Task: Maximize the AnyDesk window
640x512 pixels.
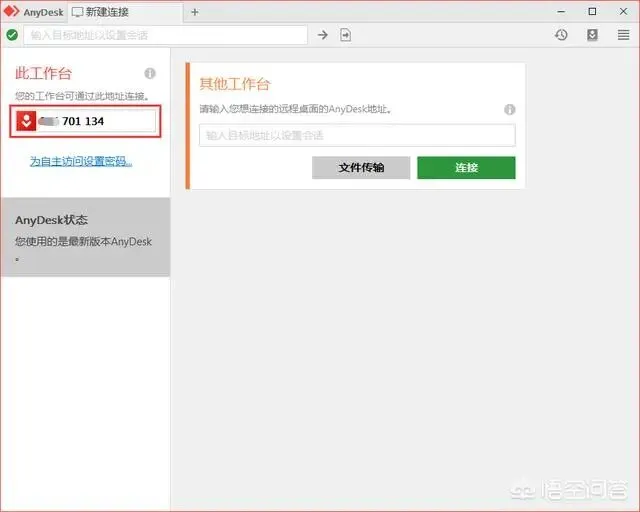Action: click(592, 11)
